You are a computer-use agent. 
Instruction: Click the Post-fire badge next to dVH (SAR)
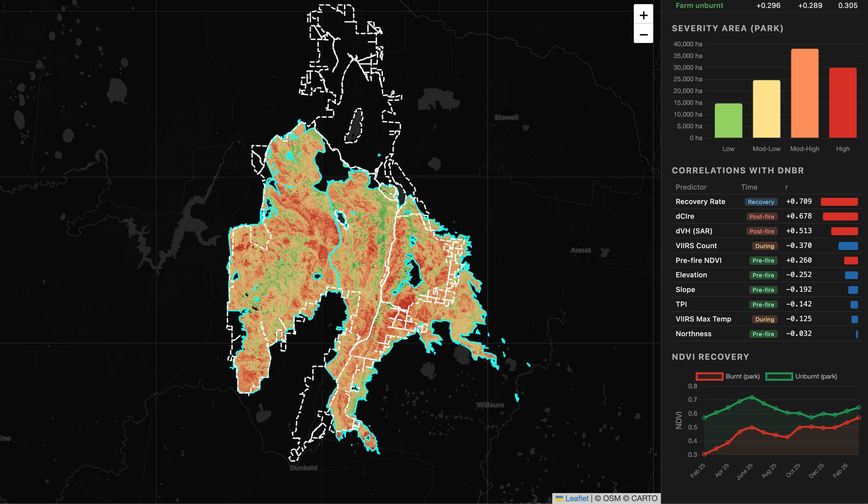[762, 231]
